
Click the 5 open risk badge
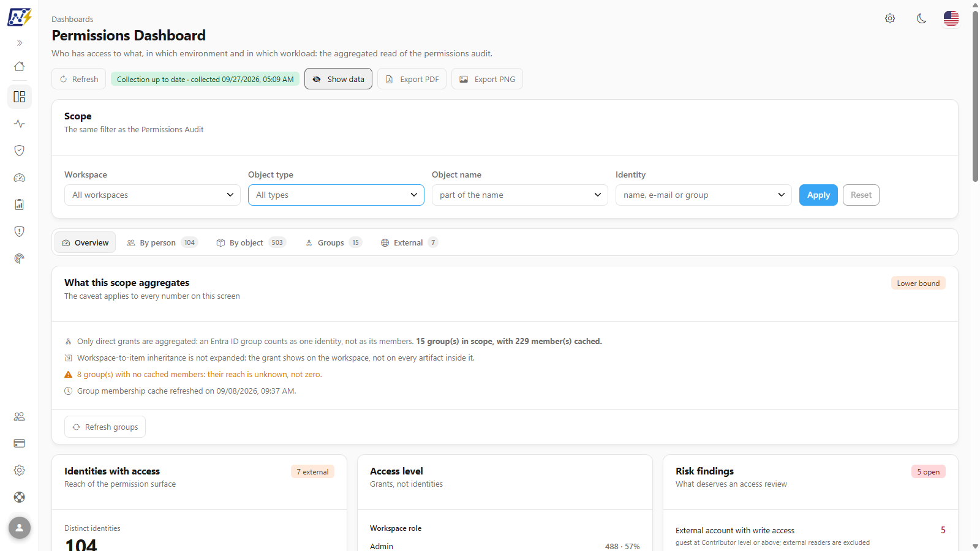coord(929,471)
